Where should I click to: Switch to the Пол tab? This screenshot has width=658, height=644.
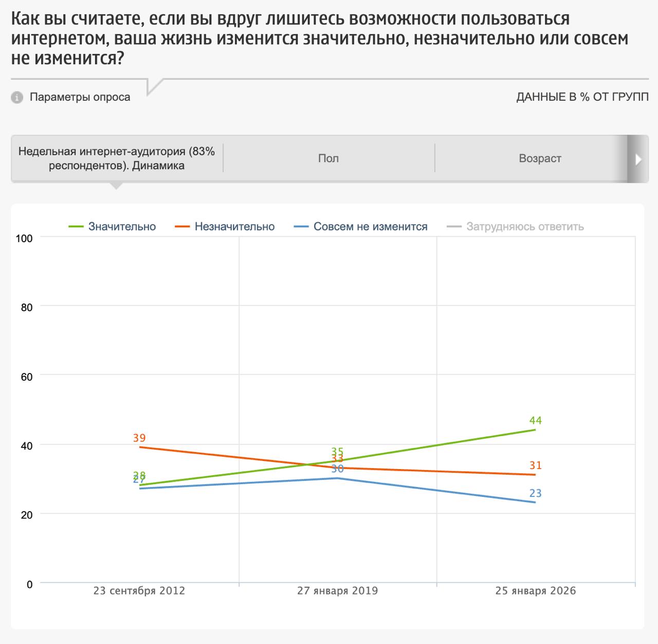pyautogui.click(x=328, y=158)
